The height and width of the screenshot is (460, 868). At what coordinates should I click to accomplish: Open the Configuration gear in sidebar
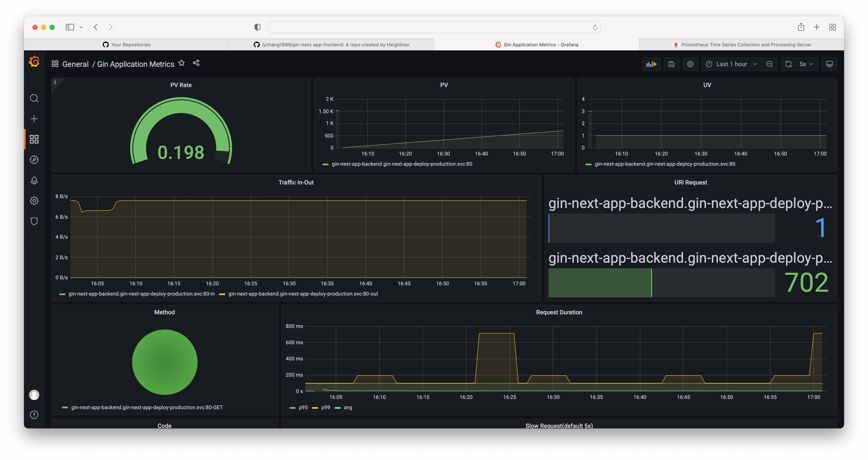pos(34,201)
